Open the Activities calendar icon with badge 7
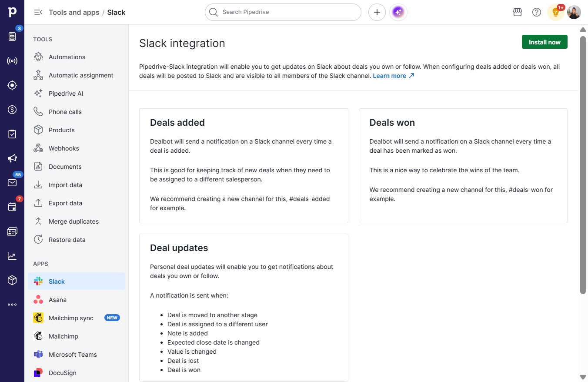 click(12, 207)
